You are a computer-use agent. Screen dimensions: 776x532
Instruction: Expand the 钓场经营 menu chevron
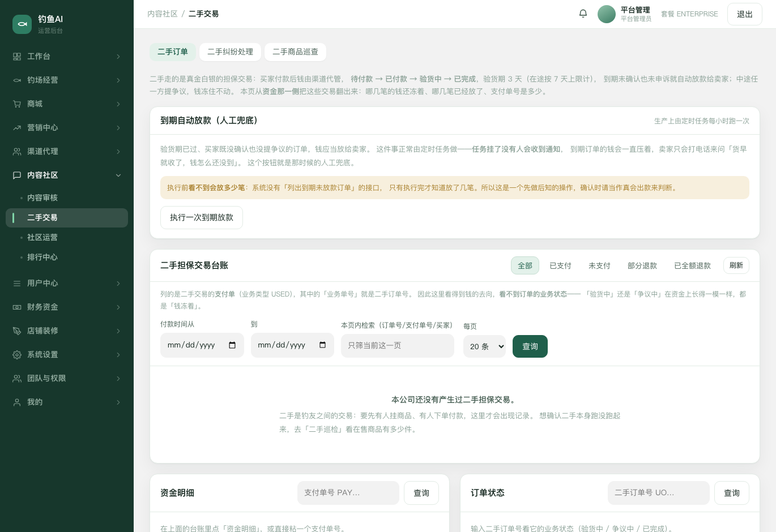[118, 80]
